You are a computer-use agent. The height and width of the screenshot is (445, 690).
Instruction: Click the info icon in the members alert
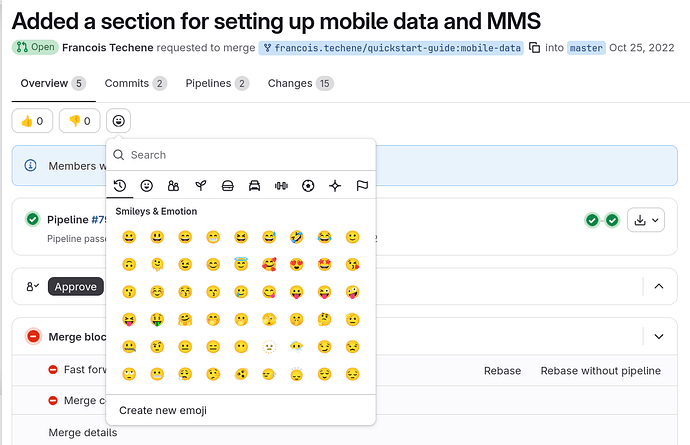[30, 165]
